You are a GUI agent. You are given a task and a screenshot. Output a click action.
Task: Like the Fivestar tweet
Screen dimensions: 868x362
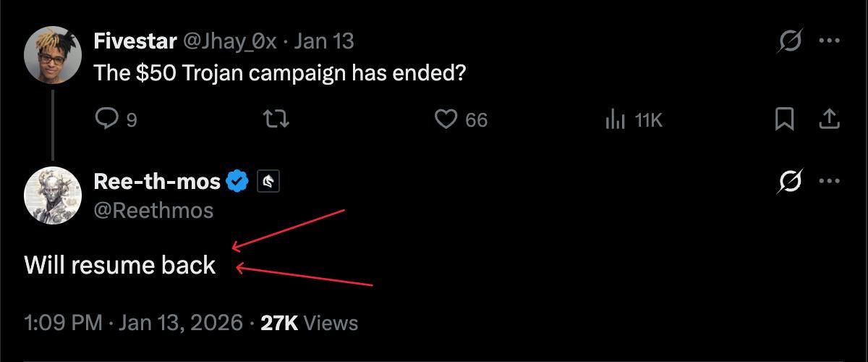click(446, 119)
